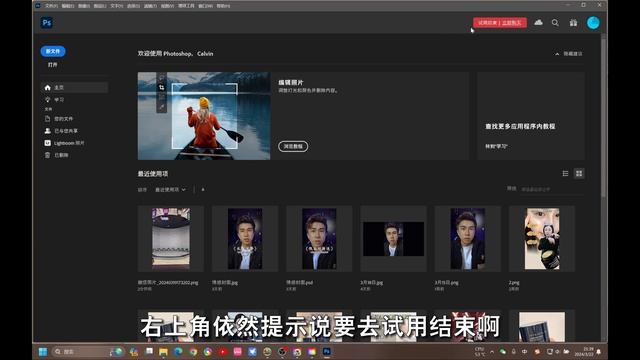The image size is (640, 360).
Task: Open the 3月15日.png thumbnail
Action: click(468, 239)
